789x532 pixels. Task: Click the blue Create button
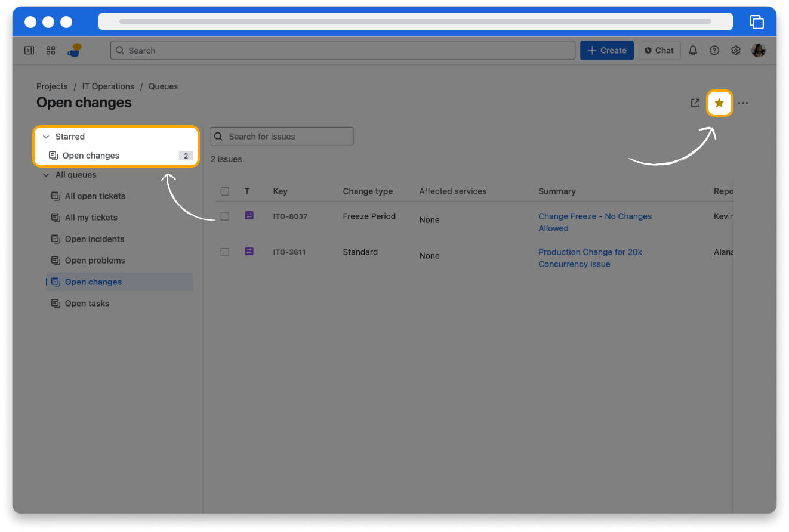click(606, 51)
